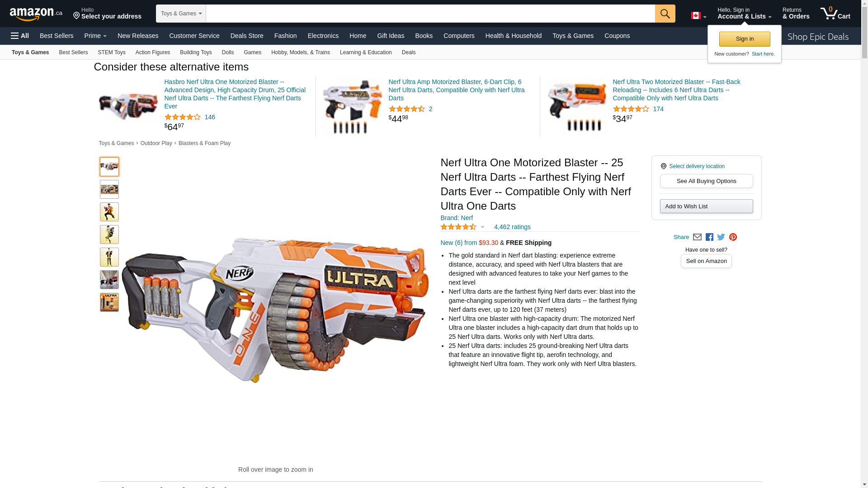Select the last product thumbnail with Ultra box
Viewport: 868px width, 488px height.
pyautogui.click(x=109, y=302)
